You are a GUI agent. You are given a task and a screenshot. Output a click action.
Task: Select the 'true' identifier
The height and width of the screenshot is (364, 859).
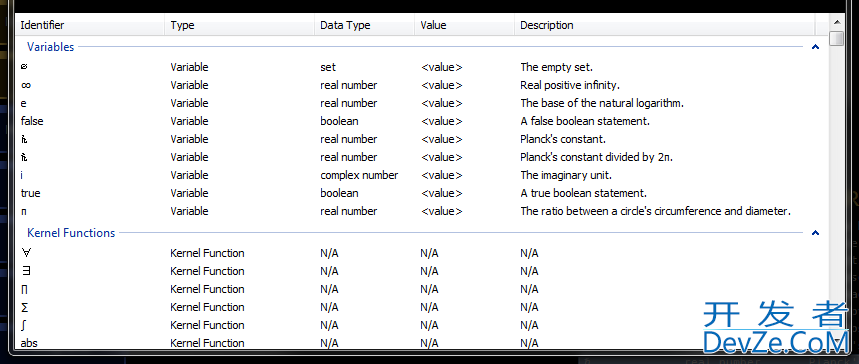[x=31, y=194]
